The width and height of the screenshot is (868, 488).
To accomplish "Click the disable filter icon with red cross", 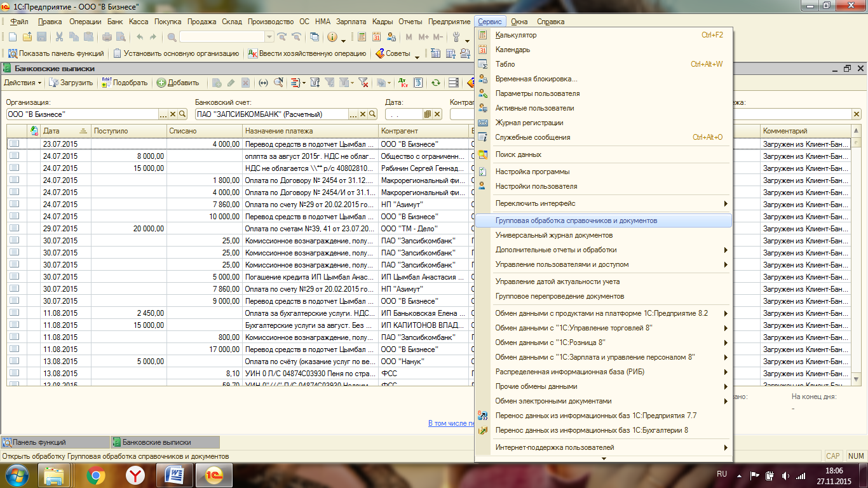I will (x=363, y=83).
